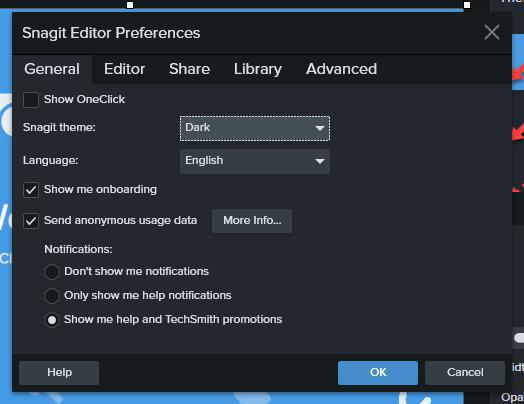The width and height of the screenshot is (524, 404).
Task: Switch to the Library tab
Action: (x=258, y=69)
